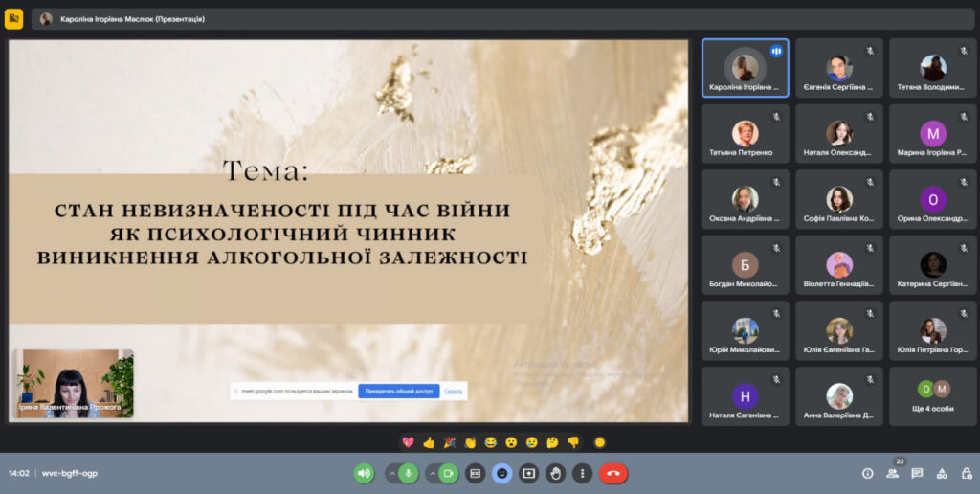Show the participants list icon

pyautogui.click(x=892, y=473)
